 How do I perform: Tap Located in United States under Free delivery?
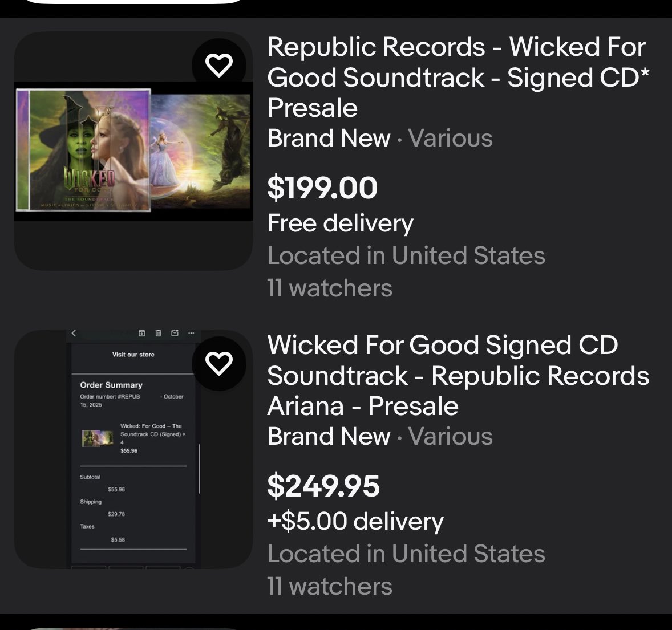pyautogui.click(x=406, y=255)
